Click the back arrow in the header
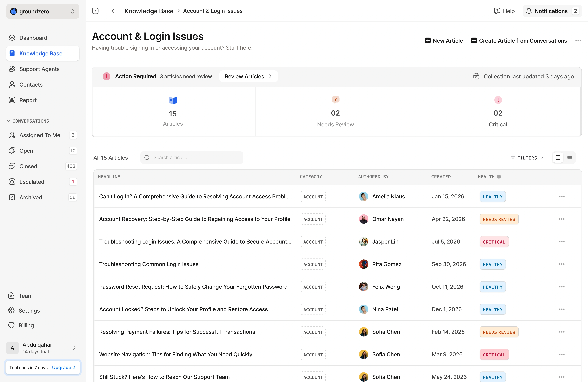This screenshot has height=382, width=588. pyautogui.click(x=114, y=11)
